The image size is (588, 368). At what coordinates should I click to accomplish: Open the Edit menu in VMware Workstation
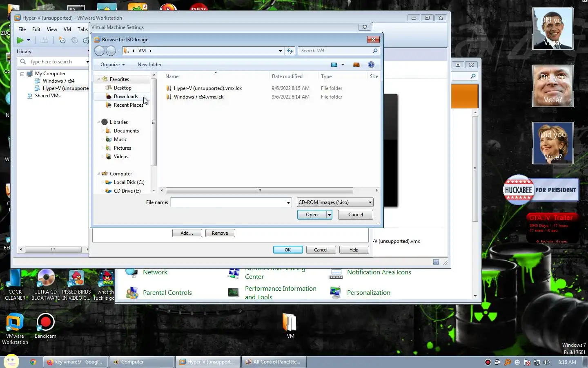pyautogui.click(x=36, y=29)
